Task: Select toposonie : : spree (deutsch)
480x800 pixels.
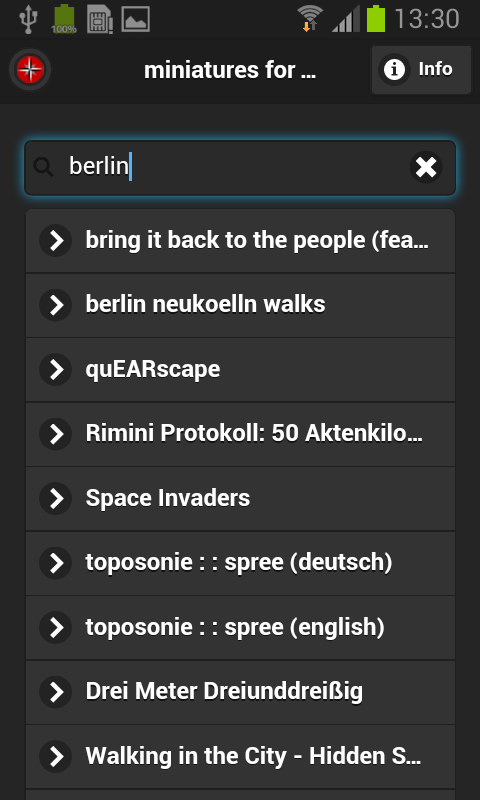Action: [x=240, y=563]
